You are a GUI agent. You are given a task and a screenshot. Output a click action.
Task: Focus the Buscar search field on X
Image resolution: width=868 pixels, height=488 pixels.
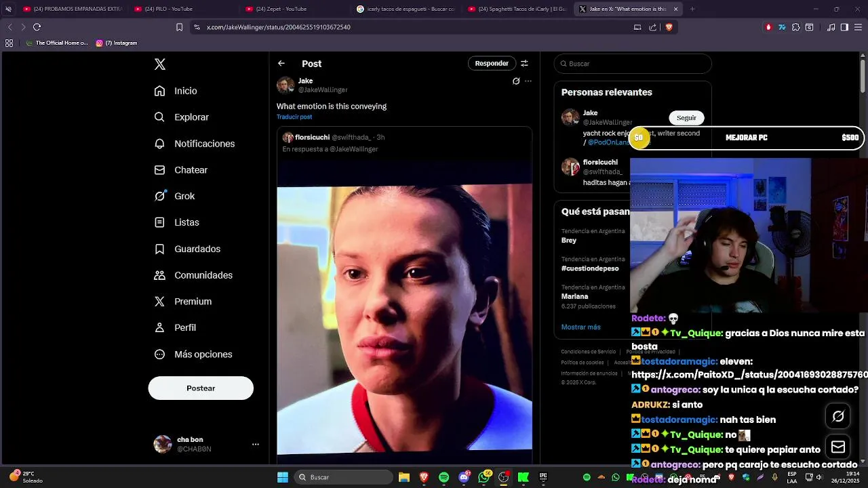click(633, 64)
